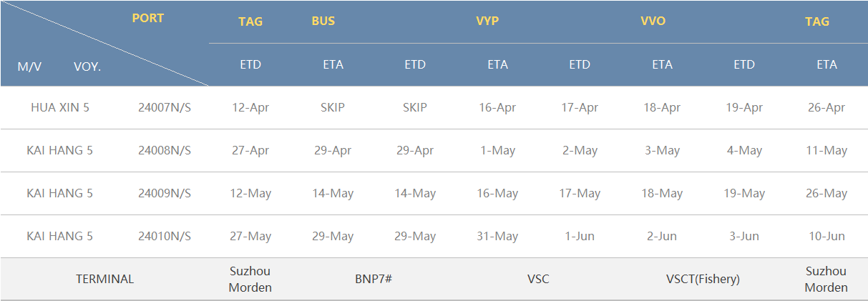Click voyage 24009N/S cell
Image resolution: width=868 pixels, height=301 pixels.
(x=165, y=193)
